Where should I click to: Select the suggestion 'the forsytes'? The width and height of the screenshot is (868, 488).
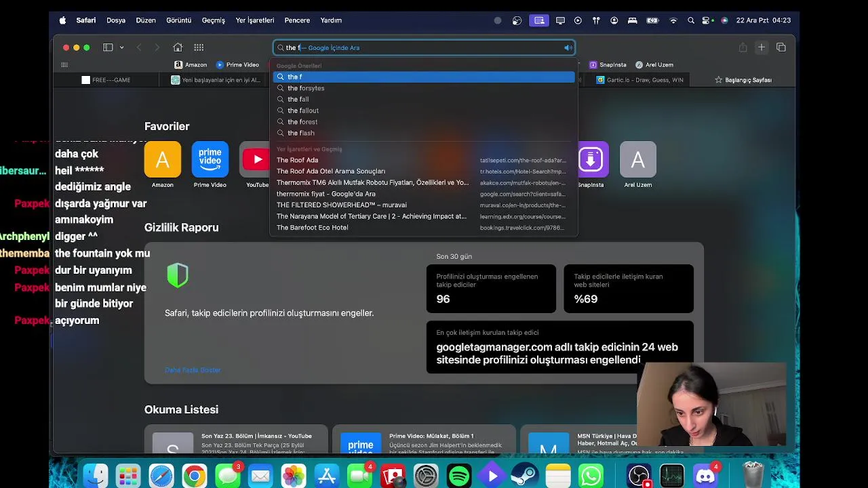pyautogui.click(x=424, y=88)
